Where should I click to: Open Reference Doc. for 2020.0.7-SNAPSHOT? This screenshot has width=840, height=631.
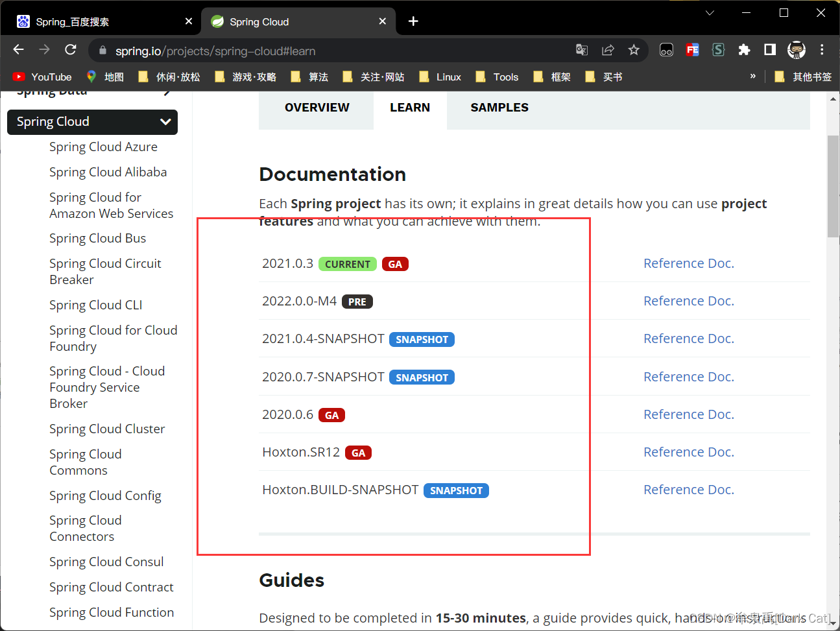689,377
